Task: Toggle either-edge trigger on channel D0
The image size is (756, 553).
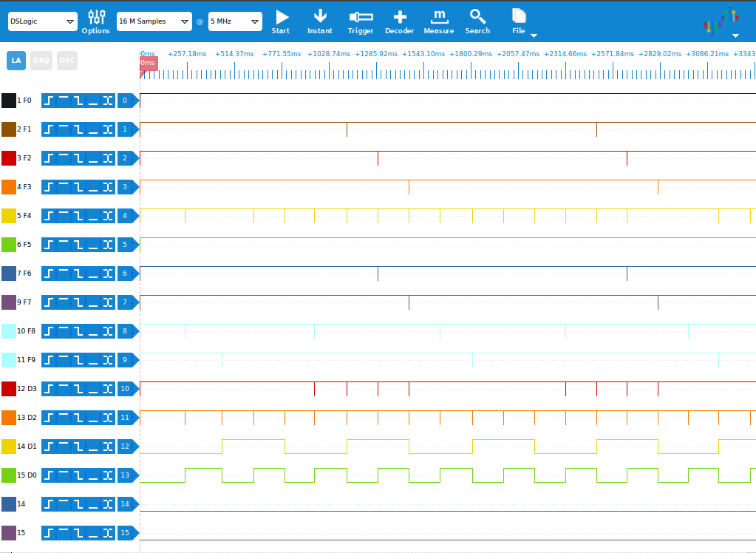Action: coord(108,475)
